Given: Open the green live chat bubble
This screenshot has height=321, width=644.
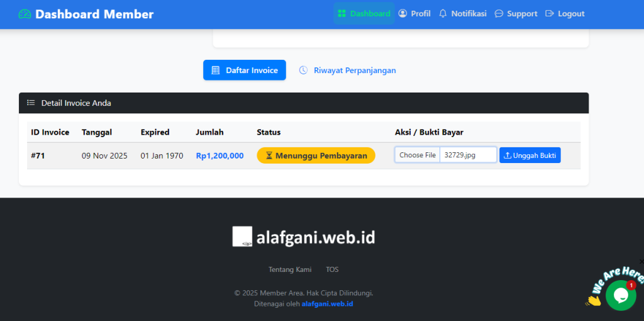Looking at the screenshot, I should [x=620, y=295].
